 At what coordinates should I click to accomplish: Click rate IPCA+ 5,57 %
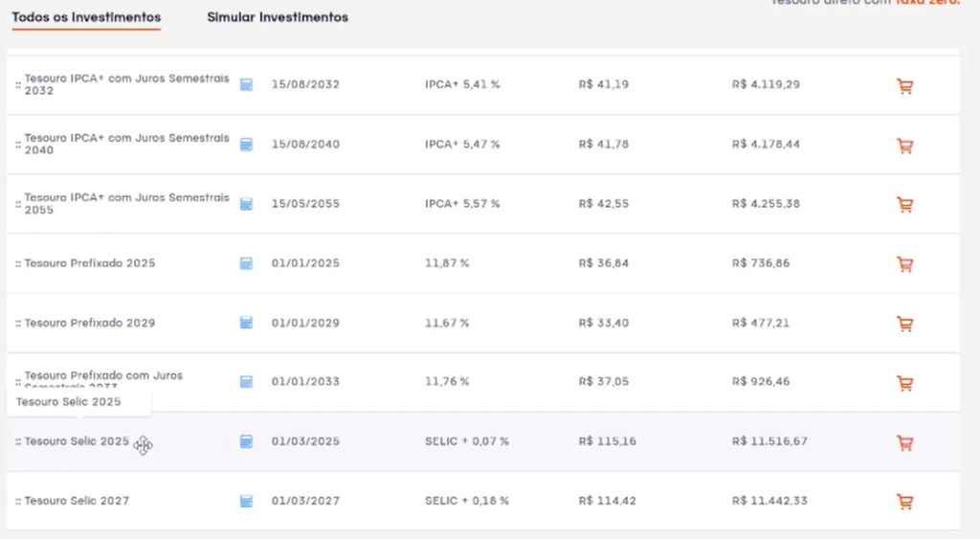pyautogui.click(x=462, y=204)
